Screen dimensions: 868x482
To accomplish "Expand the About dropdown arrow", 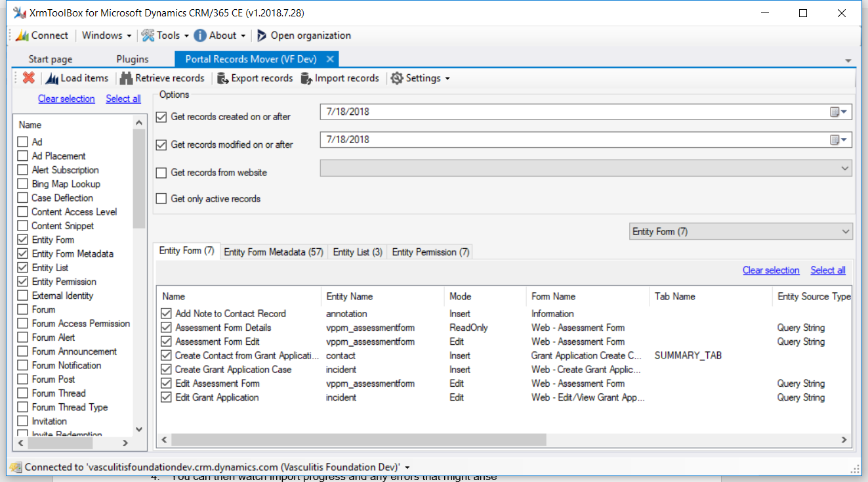I will pyautogui.click(x=243, y=36).
